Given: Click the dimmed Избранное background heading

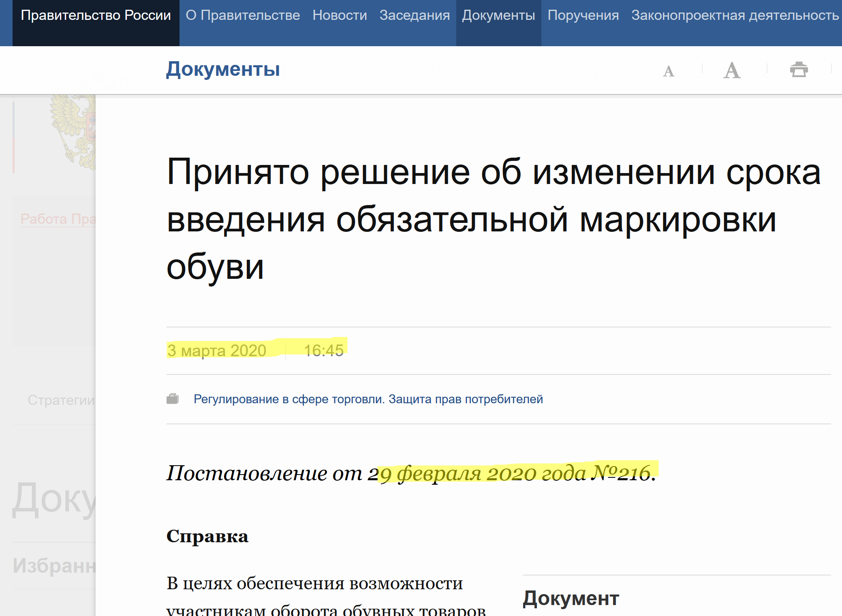Looking at the screenshot, I should click(x=54, y=566).
